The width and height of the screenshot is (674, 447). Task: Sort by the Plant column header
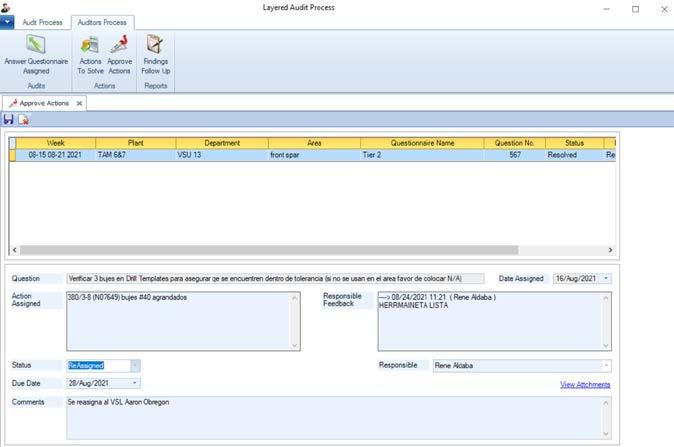(x=135, y=143)
